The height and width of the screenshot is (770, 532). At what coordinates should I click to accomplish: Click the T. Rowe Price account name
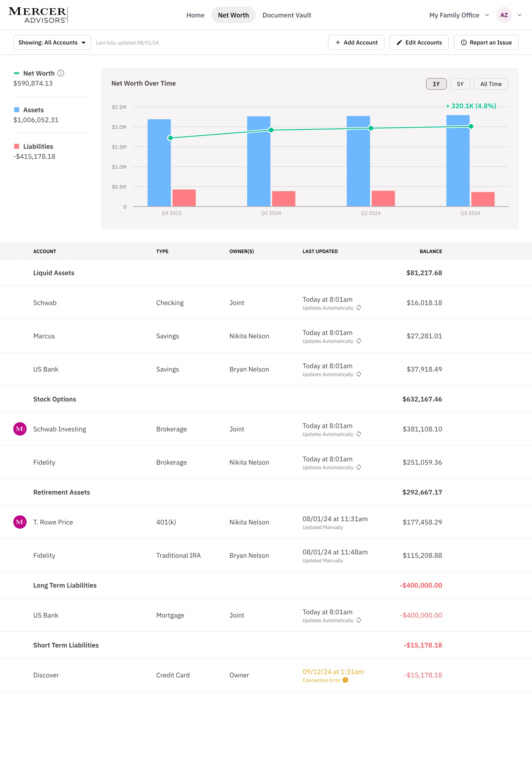[x=53, y=522]
